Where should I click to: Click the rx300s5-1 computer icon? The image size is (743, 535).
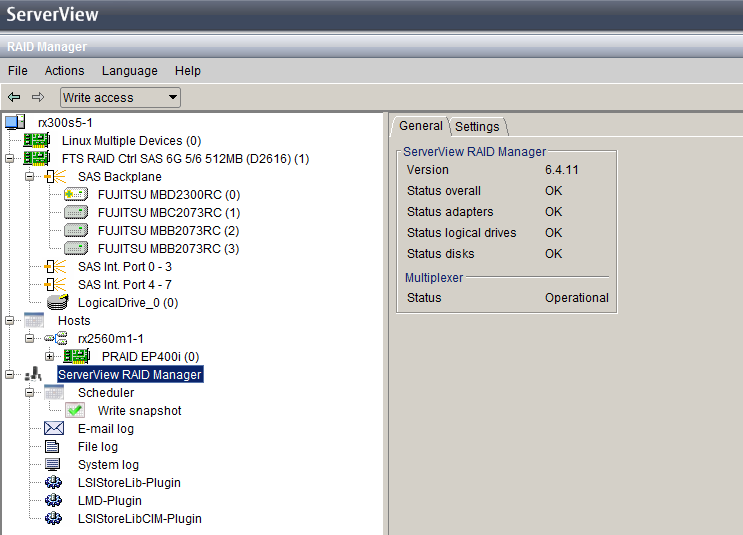[x=15, y=122]
